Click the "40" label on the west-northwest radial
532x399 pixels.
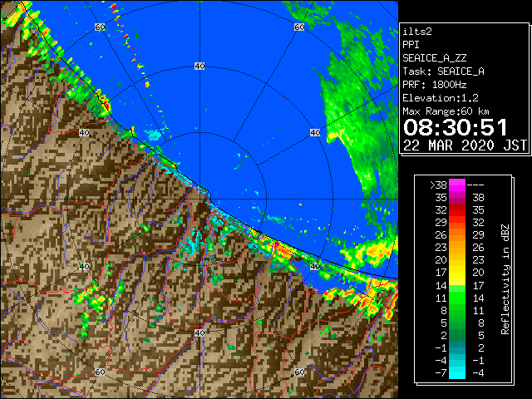[84, 132]
